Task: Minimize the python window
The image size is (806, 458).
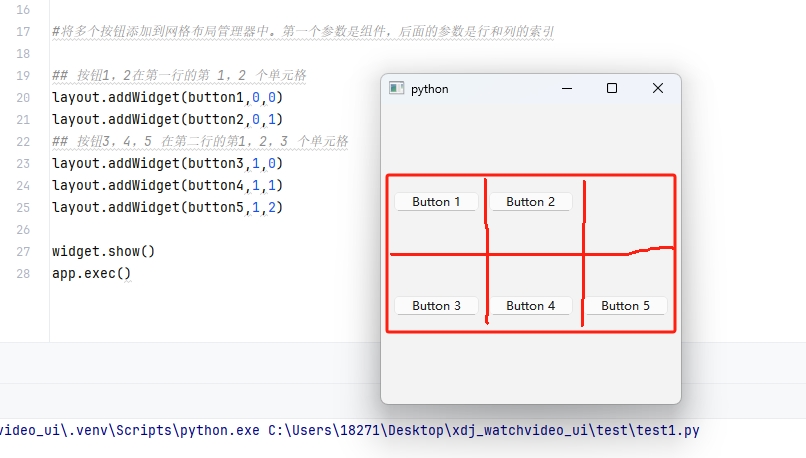Action: [567, 89]
